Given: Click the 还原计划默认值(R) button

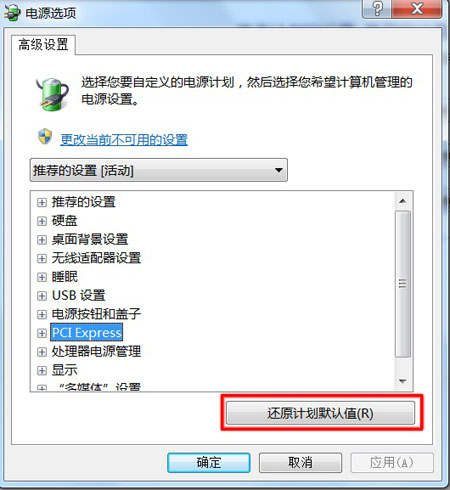Looking at the screenshot, I should [320, 413].
